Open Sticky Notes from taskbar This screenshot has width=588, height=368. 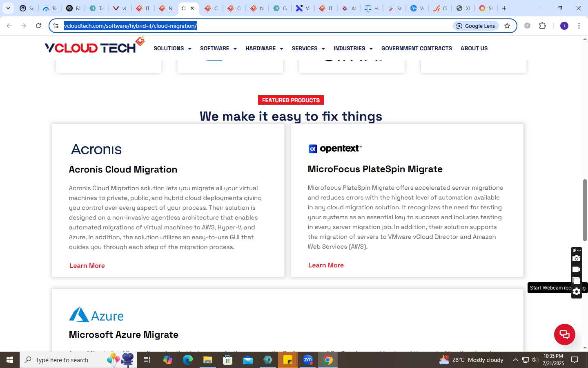coord(288,360)
